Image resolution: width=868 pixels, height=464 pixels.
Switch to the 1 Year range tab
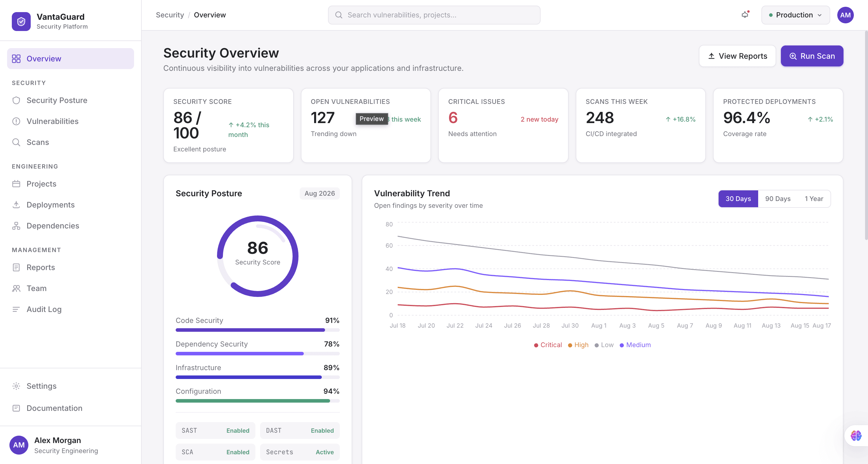tap(814, 199)
